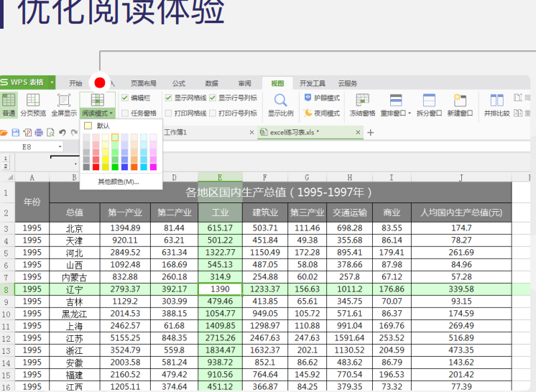Select row 8 header
Screen dimensions: 536x392
tap(6, 289)
